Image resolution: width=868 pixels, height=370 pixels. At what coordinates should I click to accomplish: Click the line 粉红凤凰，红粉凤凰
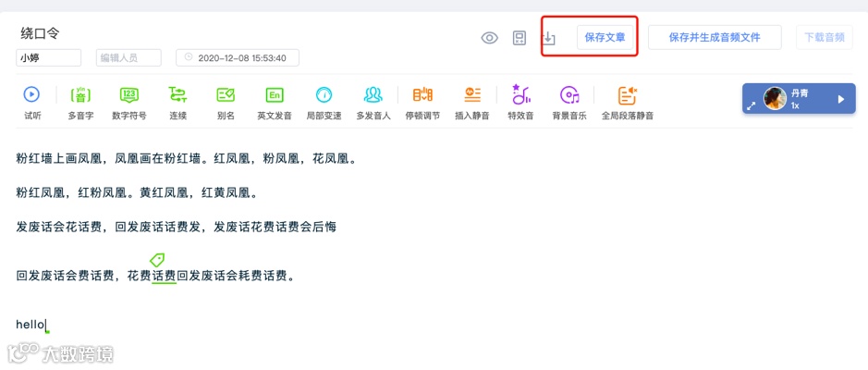pyautogui.click(x=136, y=192)
